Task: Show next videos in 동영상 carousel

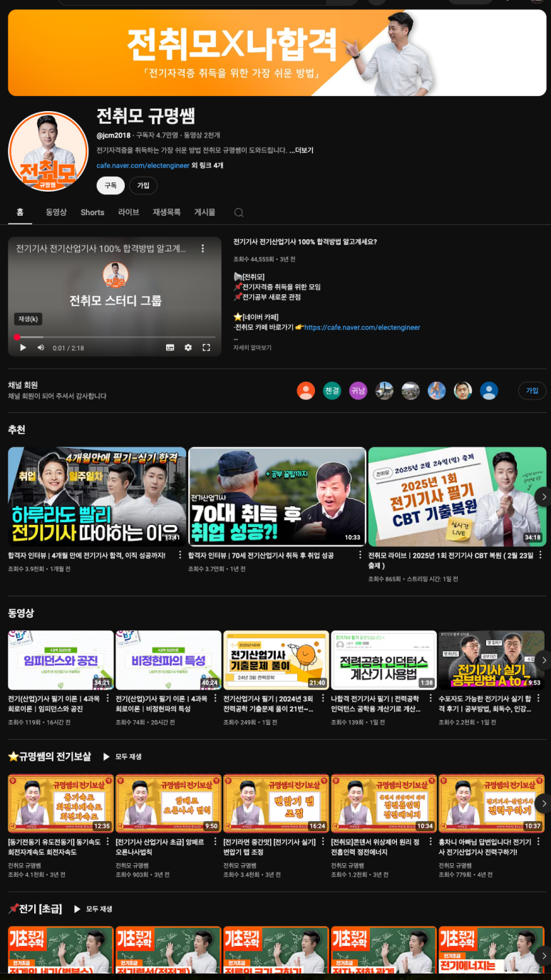Action: [x=543, y=660]
